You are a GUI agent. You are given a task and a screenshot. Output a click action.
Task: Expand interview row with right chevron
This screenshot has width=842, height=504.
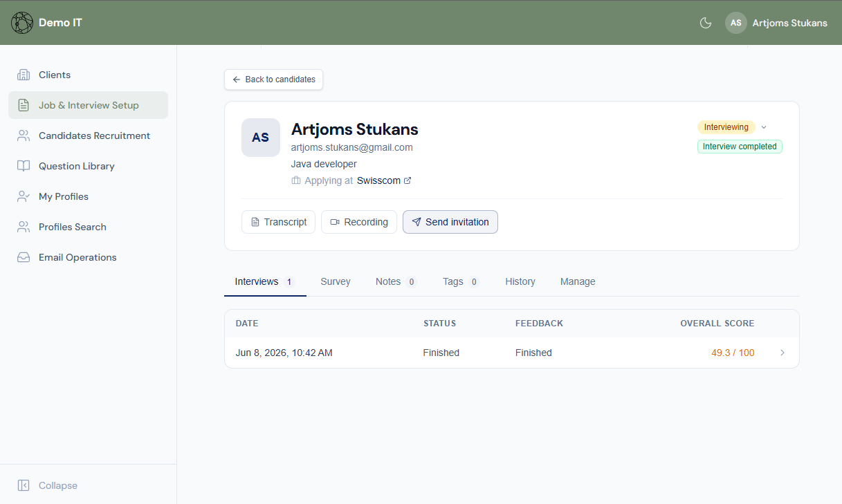pyautogui.click(x=782, y=353)
